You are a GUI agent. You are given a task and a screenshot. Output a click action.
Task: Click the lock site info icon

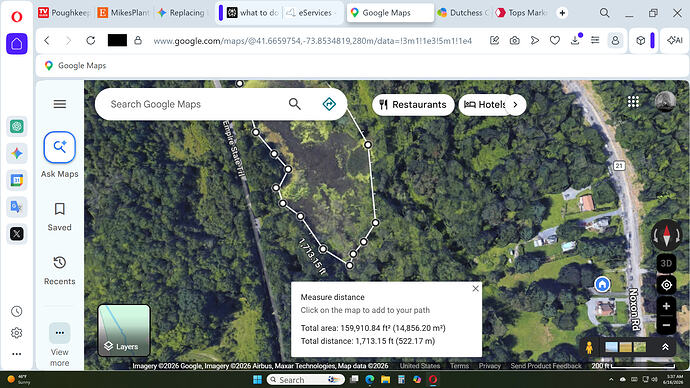tap(138, 40)
